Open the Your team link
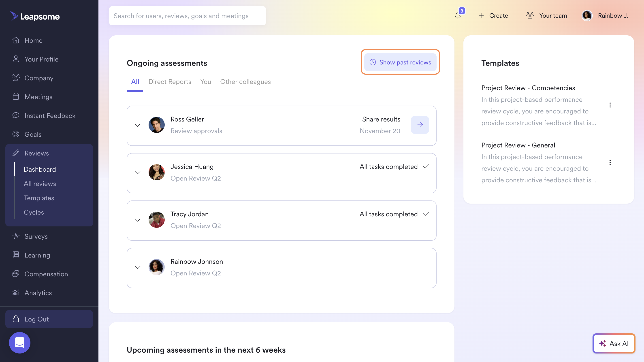Screen dimensions: 644x362 click(x=546, y=15)
